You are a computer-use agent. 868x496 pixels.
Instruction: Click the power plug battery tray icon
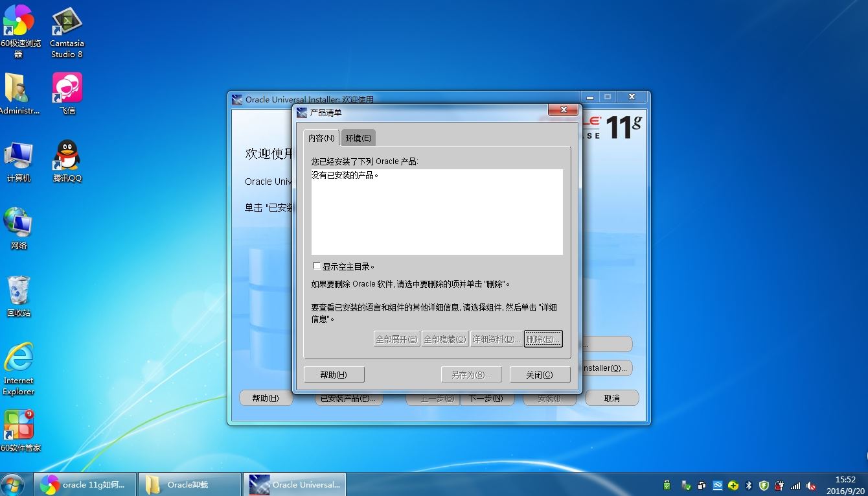[x=779, y=485]
